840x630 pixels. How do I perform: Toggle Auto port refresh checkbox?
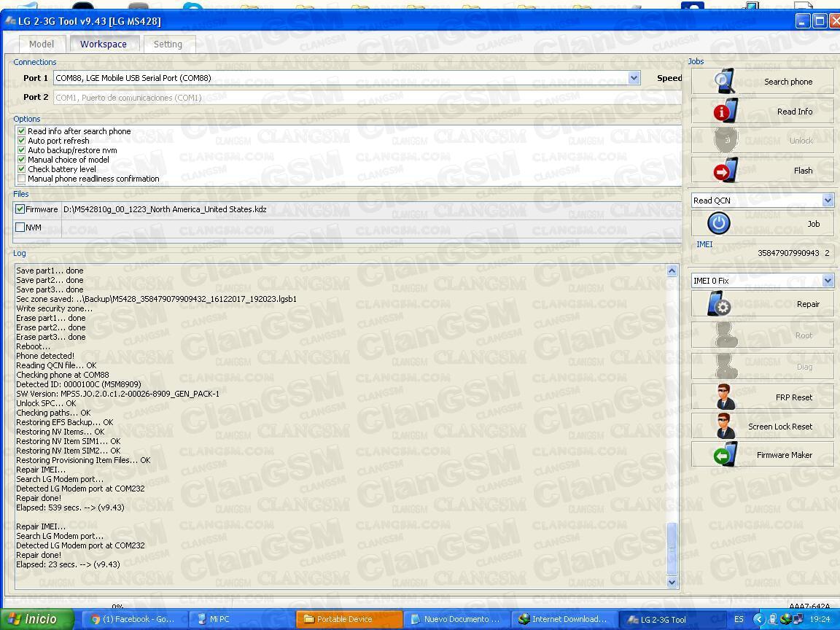pyautogui.click(x=21, y=140)
